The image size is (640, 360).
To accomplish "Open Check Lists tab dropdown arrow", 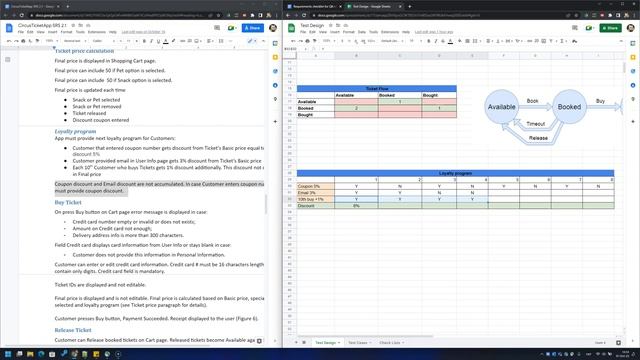I will point(404,343).
